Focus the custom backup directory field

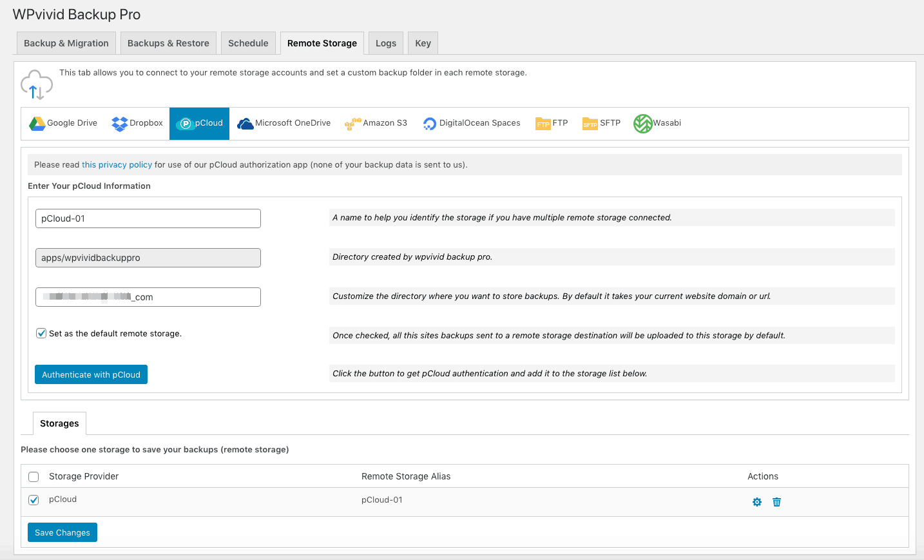(x=148, y=297)
